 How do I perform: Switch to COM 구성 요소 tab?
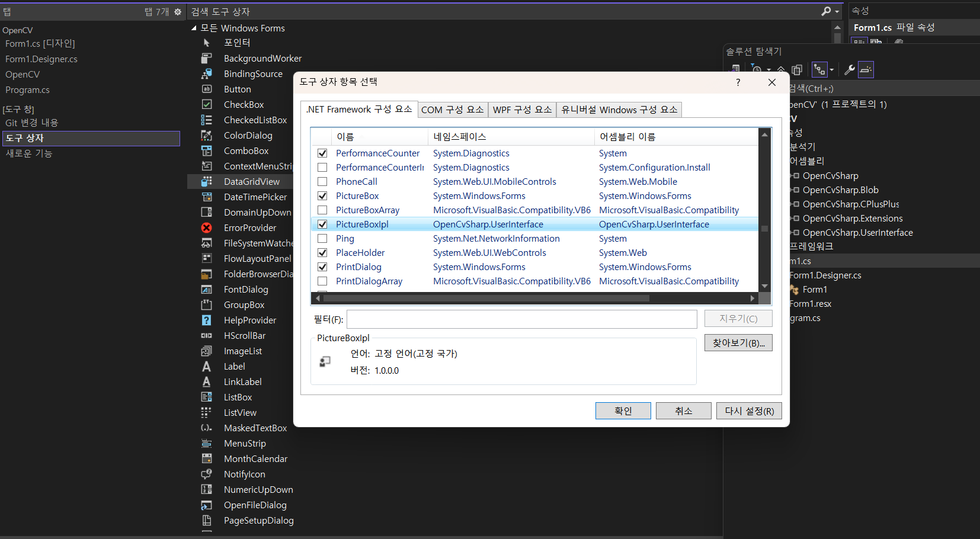coord(453,110)
